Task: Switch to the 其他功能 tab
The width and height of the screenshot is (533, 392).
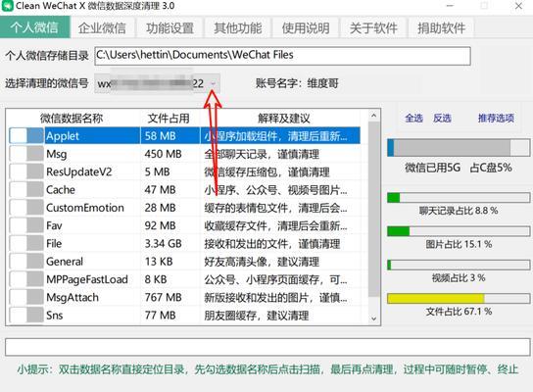Action: click(x=238, y=27)
